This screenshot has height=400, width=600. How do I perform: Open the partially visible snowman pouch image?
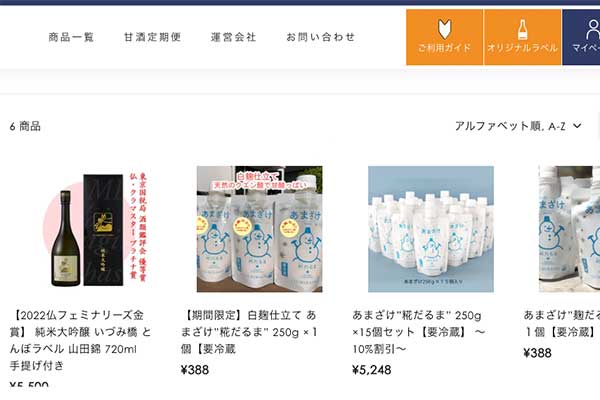tap(569, 229)
